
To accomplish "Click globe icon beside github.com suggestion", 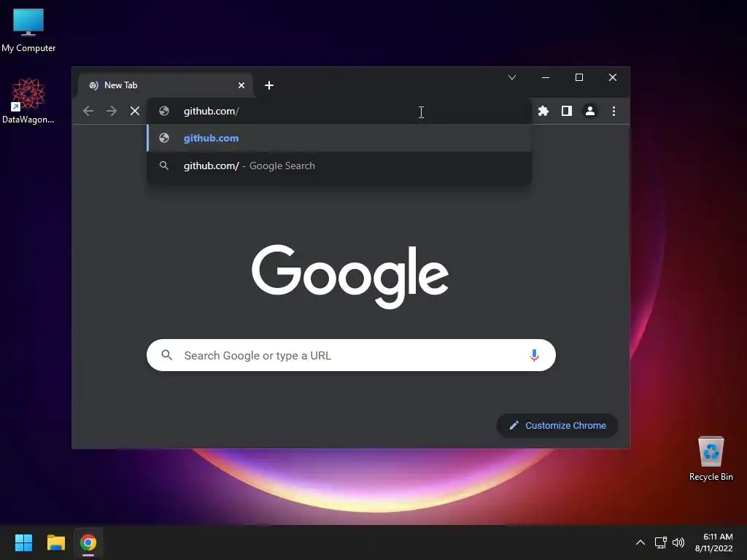I will 164,138.
